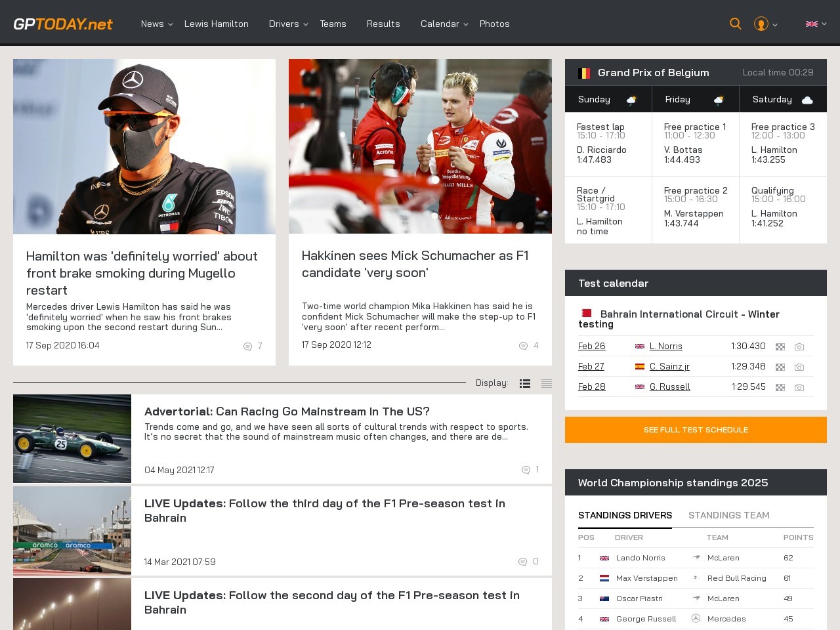This screenshot has width=840, height=630.
Task: Open results flag icon for Feb 26
Action: coord(780,346)
